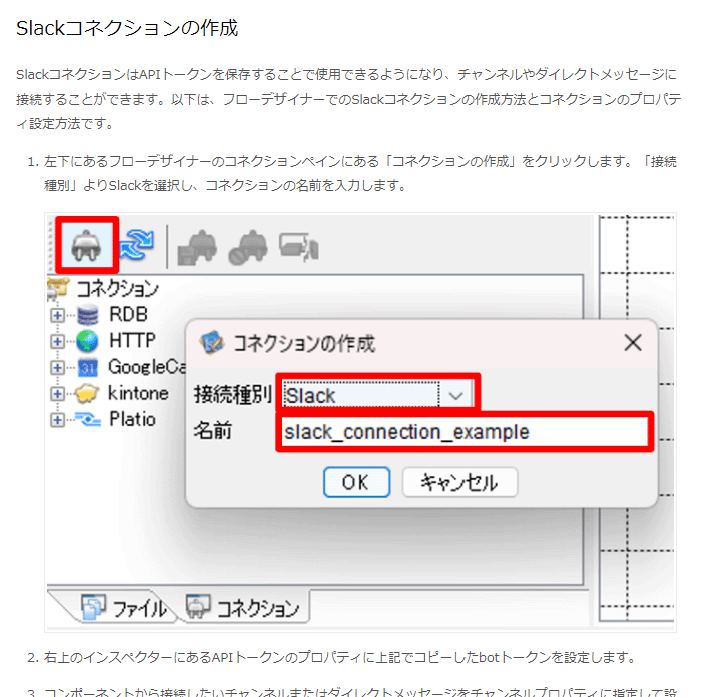Click the HTTP globe icon
705x697 pixels.
pos(87,341)
